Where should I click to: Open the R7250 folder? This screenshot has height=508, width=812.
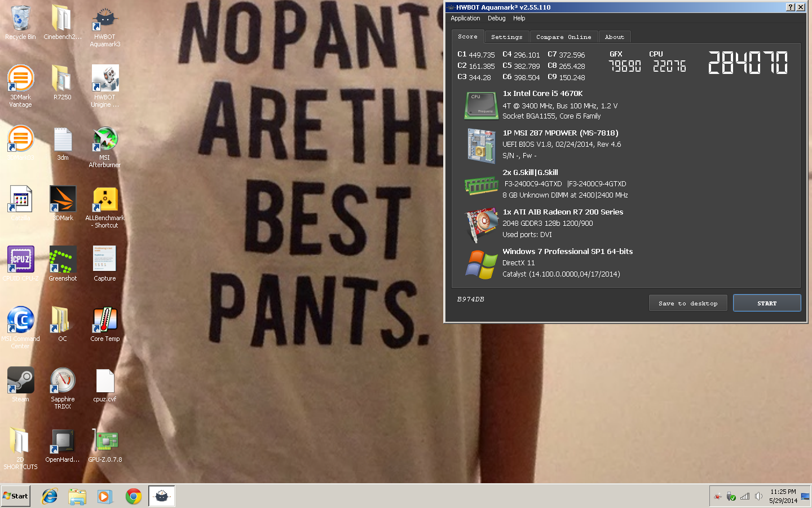point(63,83)
